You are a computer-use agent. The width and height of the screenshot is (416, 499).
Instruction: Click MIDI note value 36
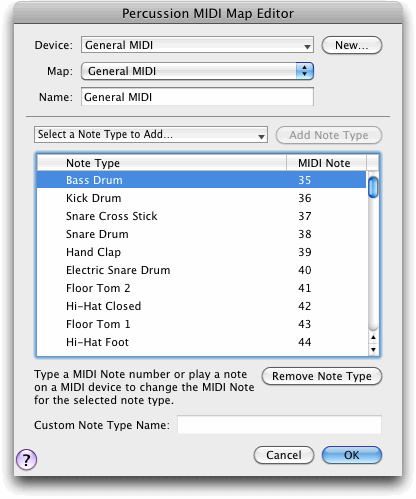click(x=305, y=198)
